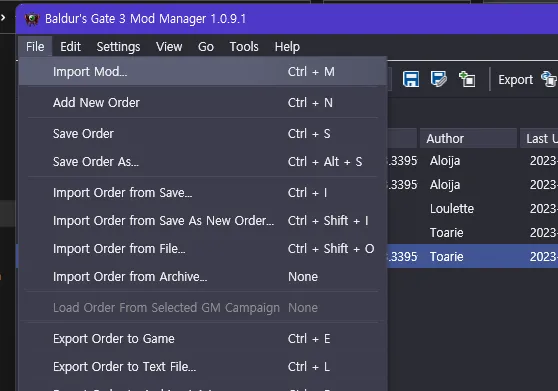Open the Help menu

tap(287, 47)
